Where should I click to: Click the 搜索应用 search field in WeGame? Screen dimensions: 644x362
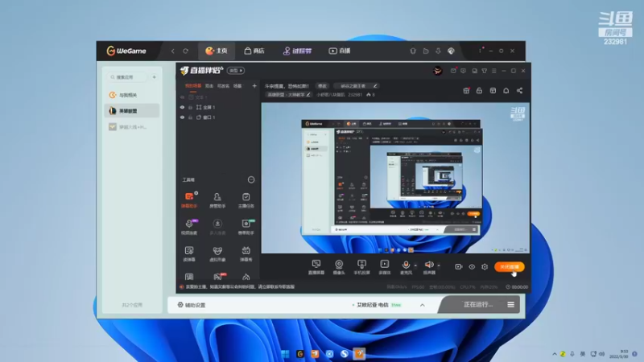point(127,77)
